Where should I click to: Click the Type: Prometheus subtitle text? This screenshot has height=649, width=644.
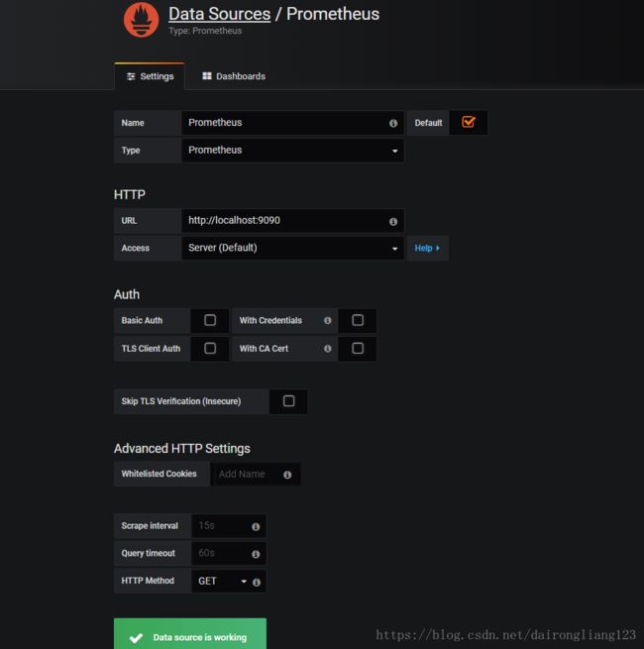(205, 31)
